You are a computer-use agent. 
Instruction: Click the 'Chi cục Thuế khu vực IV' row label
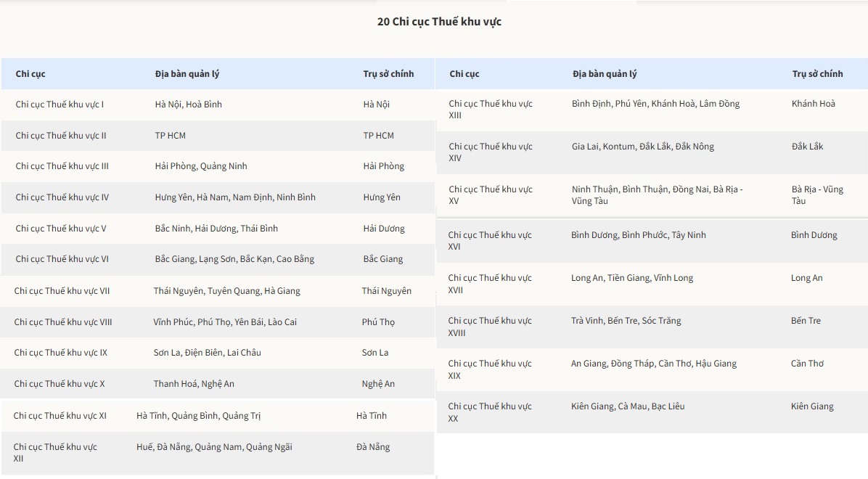point(62,197)
